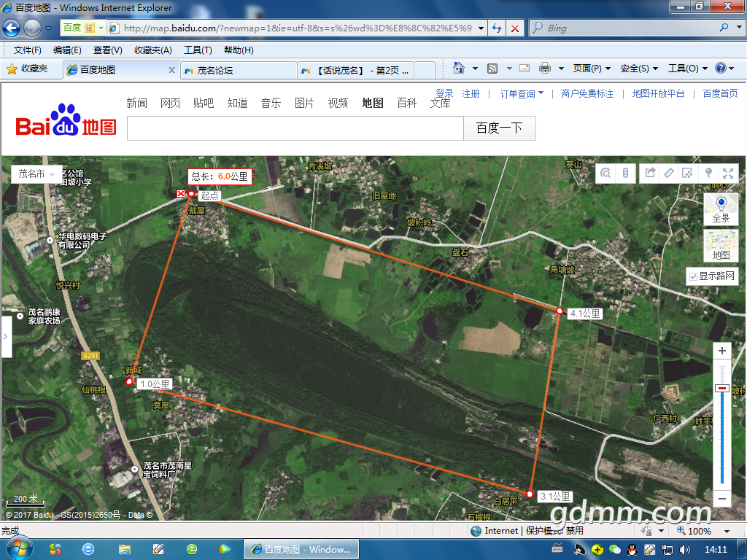Delete the measurement with red X icon

[181, 193]
